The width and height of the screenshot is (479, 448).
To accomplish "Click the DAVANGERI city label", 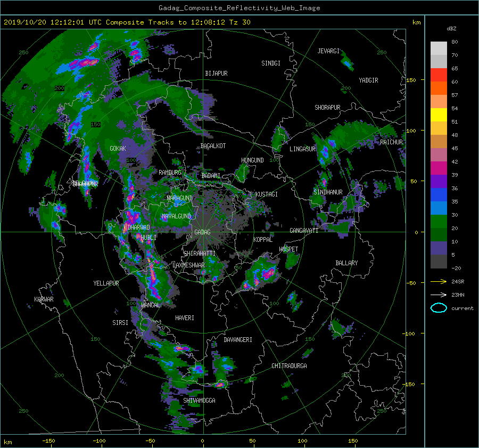I will point(238,340).
